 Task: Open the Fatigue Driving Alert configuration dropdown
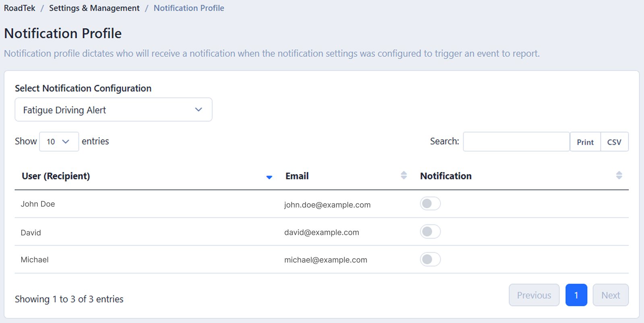point(114,109)
